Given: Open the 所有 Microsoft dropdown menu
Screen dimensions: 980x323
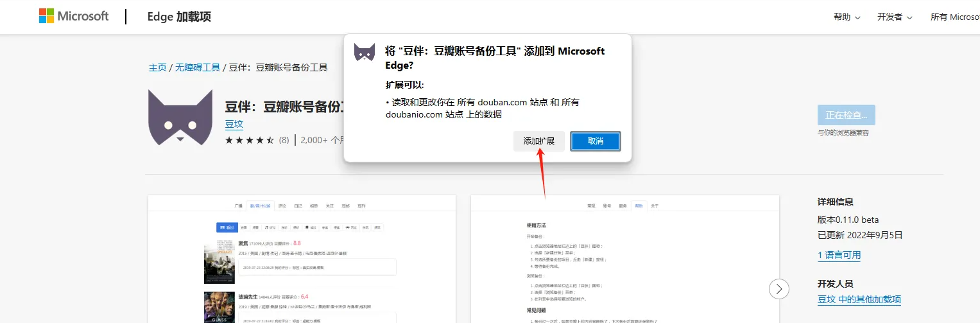Looking at the screenshot, I should click(954, 17).
